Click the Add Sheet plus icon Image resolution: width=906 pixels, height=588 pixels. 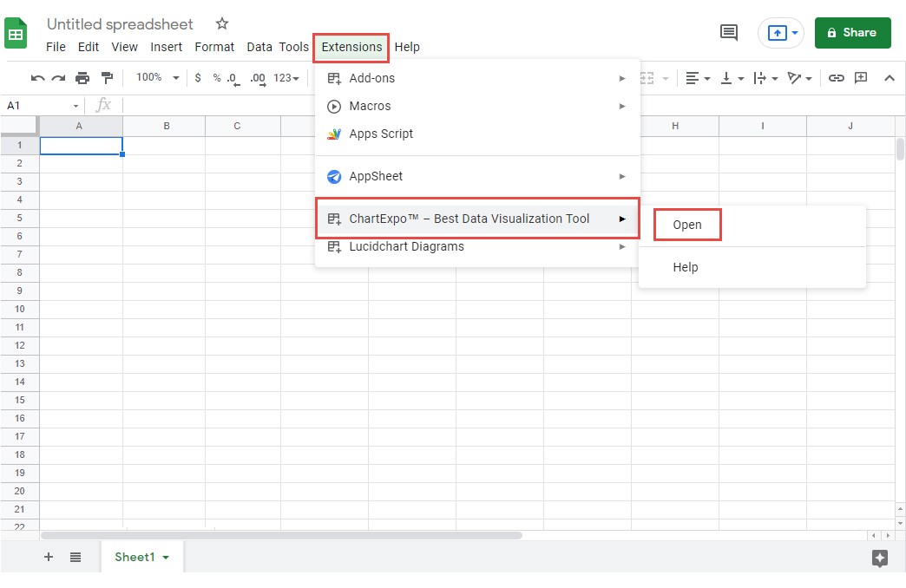[49, 557]
